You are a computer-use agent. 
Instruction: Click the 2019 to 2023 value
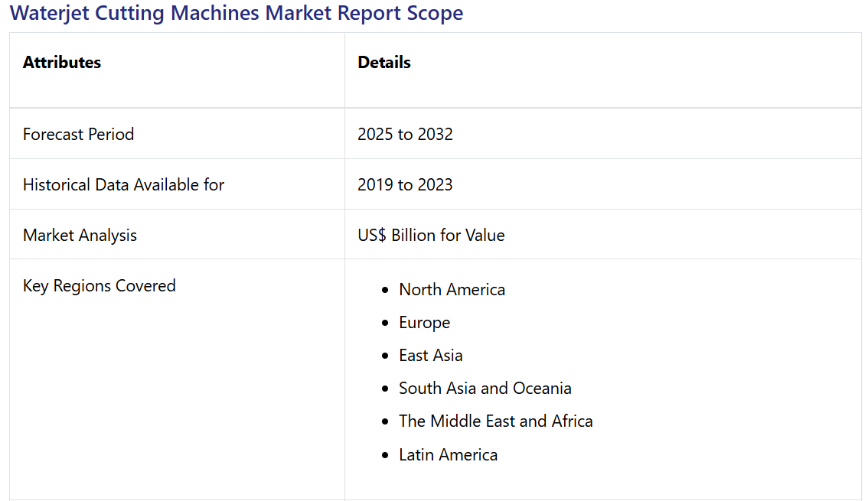[405, 185]
